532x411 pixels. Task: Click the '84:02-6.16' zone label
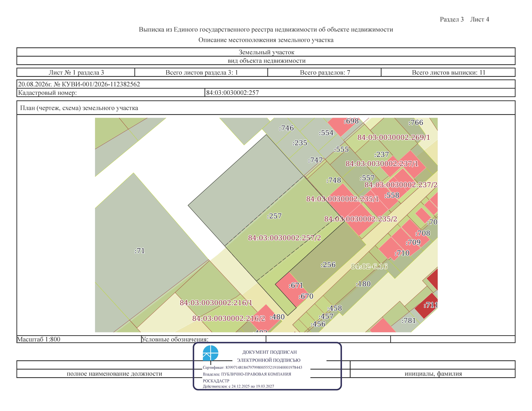point(369,266)
